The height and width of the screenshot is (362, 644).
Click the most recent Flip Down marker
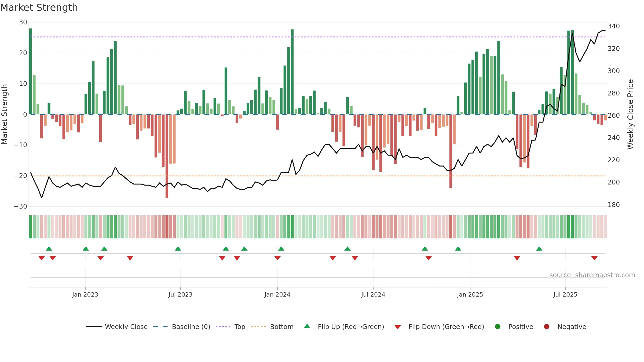[x=594, y=258]
